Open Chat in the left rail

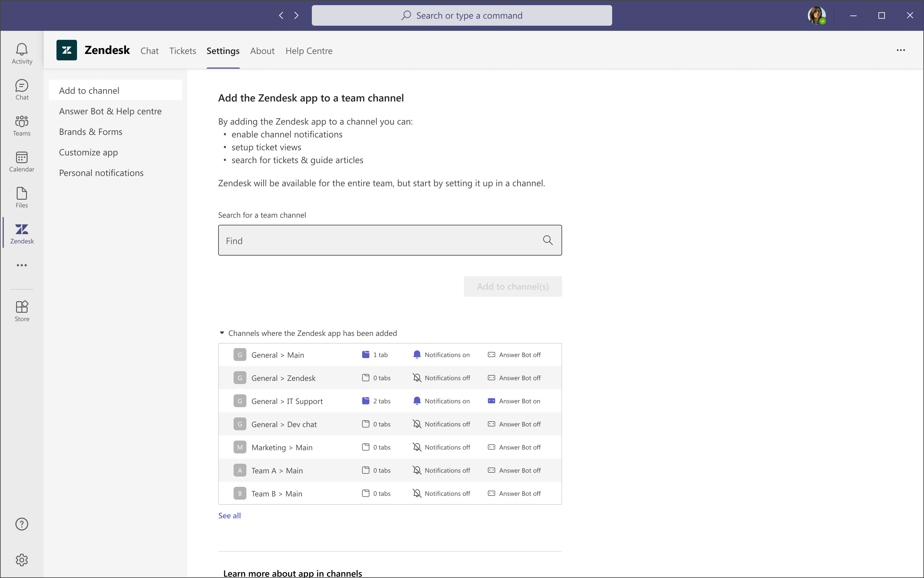click(22, 90)
